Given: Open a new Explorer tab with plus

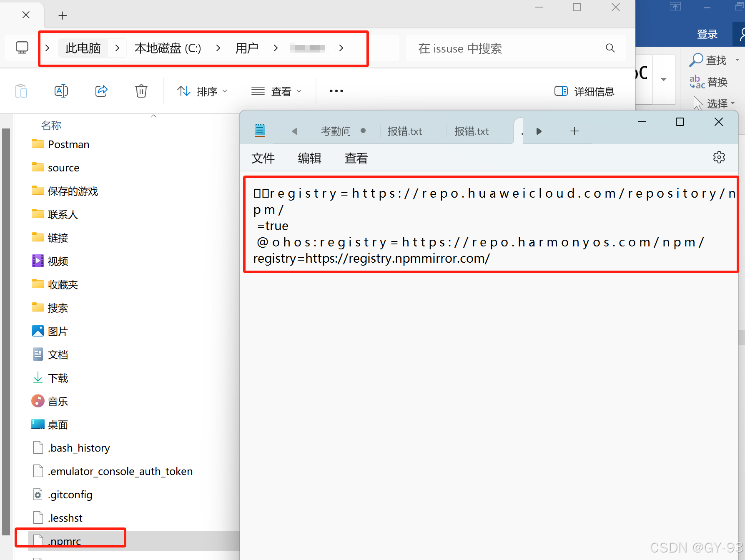Looking at the screenshot, I should [63, 15].
